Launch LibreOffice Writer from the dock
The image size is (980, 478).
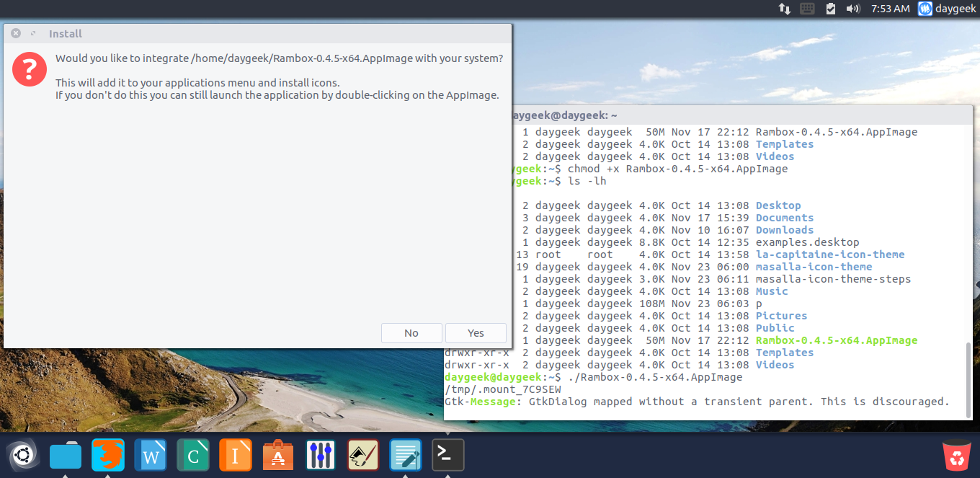coord(151,456)
